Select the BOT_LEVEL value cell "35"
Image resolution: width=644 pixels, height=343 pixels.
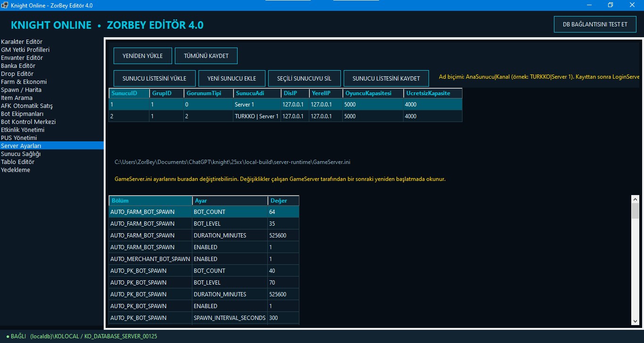point(283,223)
